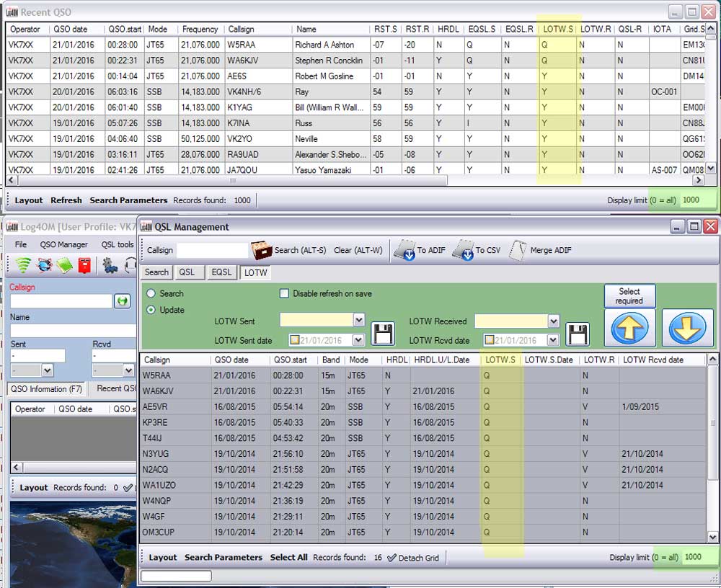Click the file cabinet Search (ALT-S) icon
This screenshot has width=721, height=588.
point(261,250)
